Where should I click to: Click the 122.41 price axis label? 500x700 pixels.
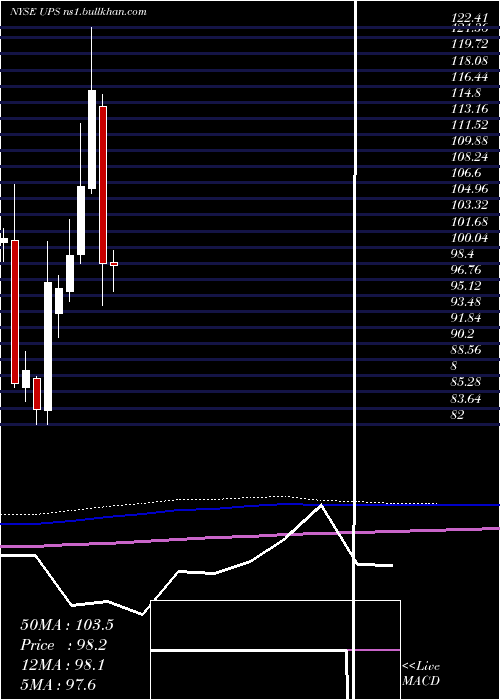[x=469, y=19]
